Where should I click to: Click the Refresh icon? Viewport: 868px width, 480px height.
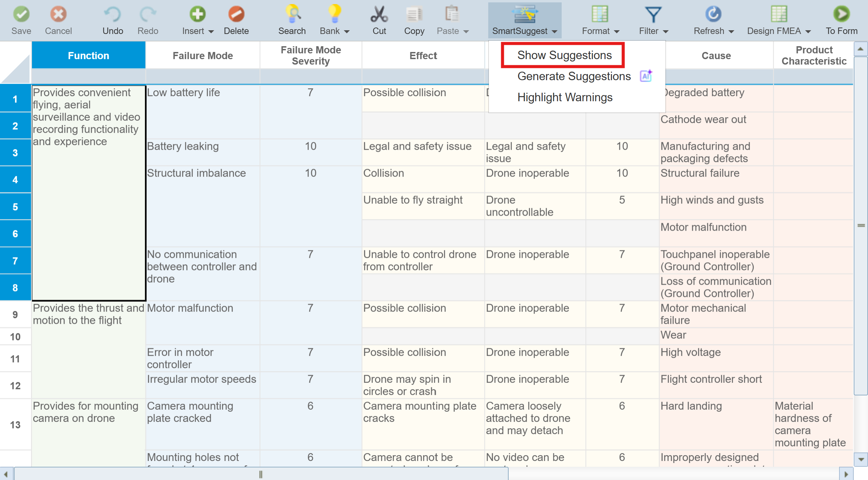pos(713,14)
